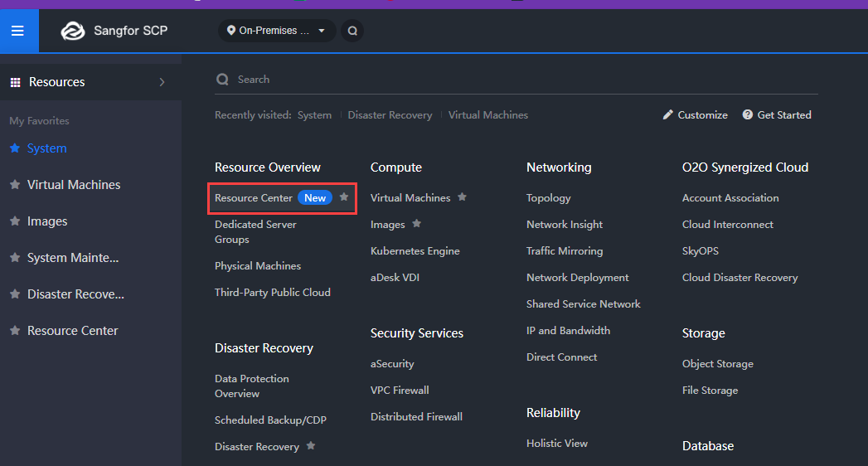Image resolution: width=868 pixels, height=466 pixels.
Task: Click the star beside Images in sidebar
Action: click(15, 221)
